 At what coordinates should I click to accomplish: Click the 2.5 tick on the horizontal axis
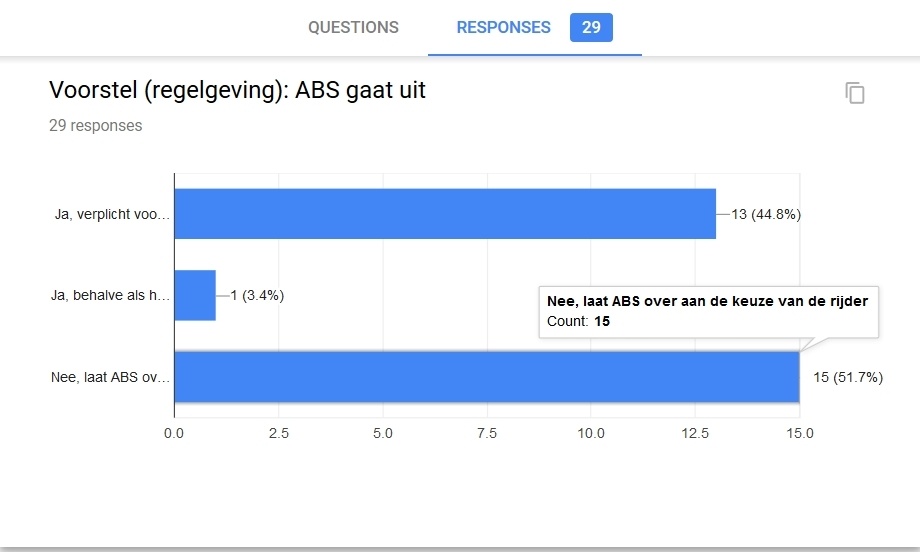tap(278, 433)
